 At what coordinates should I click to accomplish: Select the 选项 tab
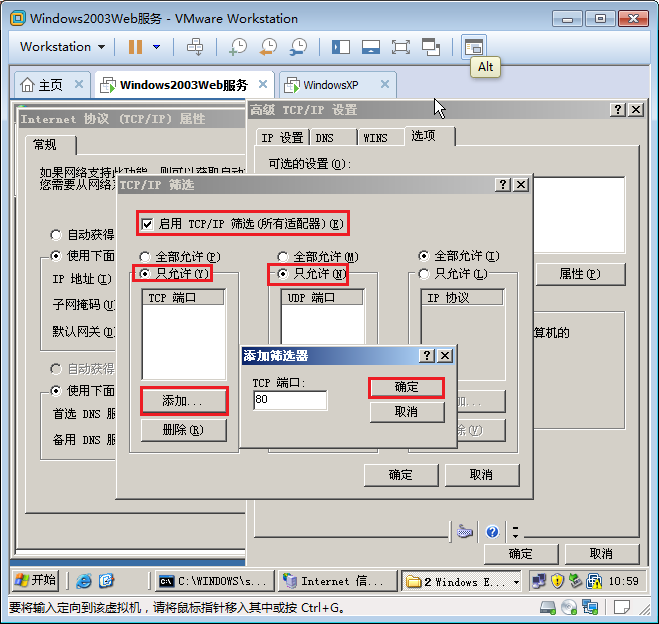tap(430, 136)
